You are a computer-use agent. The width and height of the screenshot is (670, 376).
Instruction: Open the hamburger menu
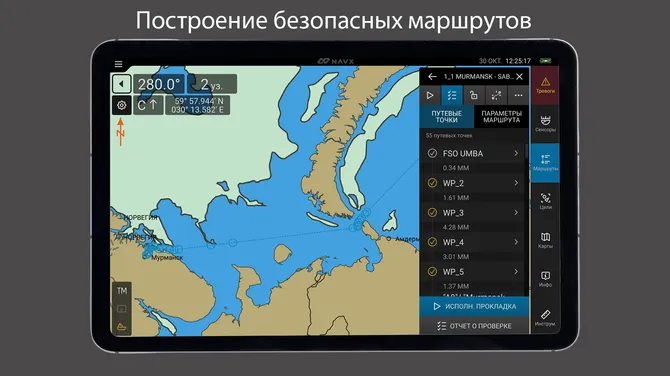(x=118, y=64)
